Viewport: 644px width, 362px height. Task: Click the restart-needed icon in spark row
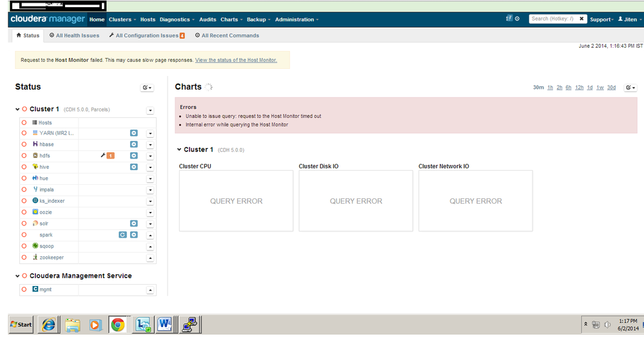tap(122, 234)
